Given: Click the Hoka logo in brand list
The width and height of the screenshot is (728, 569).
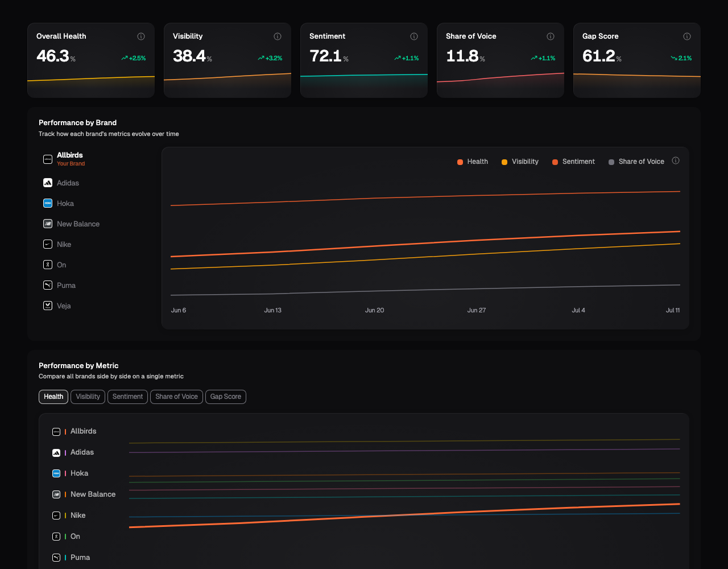Looking at the screenshot, I should click(x=48, y=203).
